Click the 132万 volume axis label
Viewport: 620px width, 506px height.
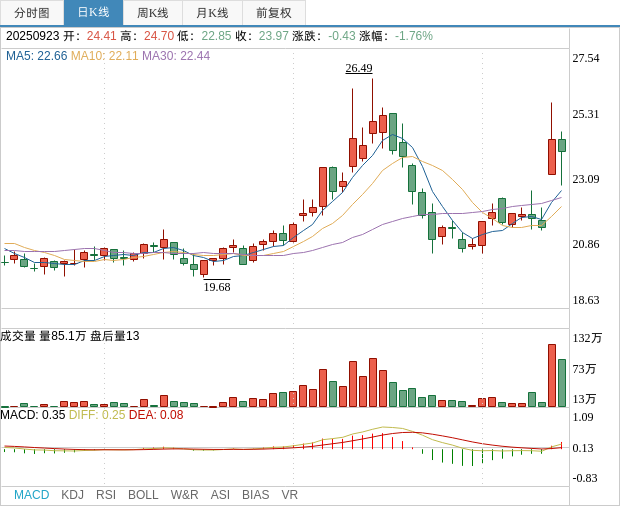(x=588, y=338)
